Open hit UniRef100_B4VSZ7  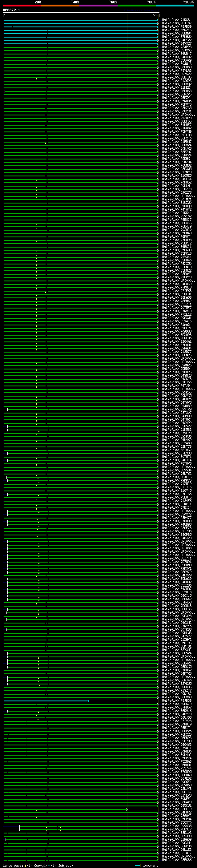pyautogui.click(x=177, y=43)
